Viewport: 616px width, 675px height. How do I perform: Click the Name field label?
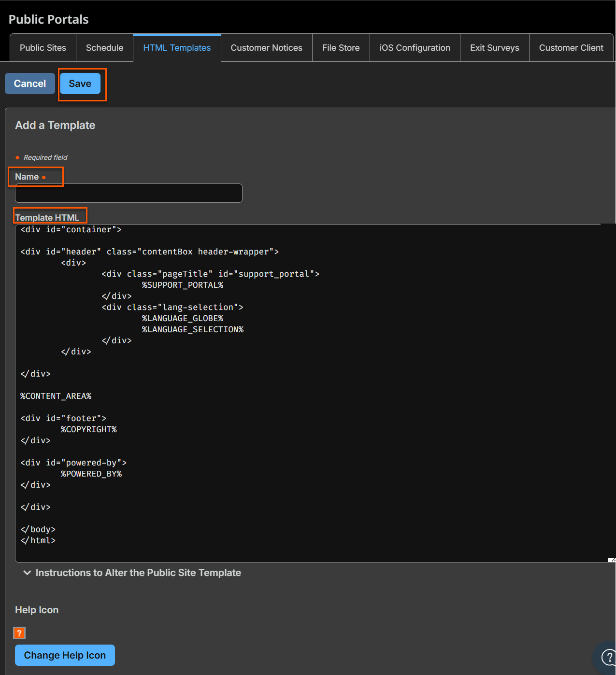pos(27,177)
